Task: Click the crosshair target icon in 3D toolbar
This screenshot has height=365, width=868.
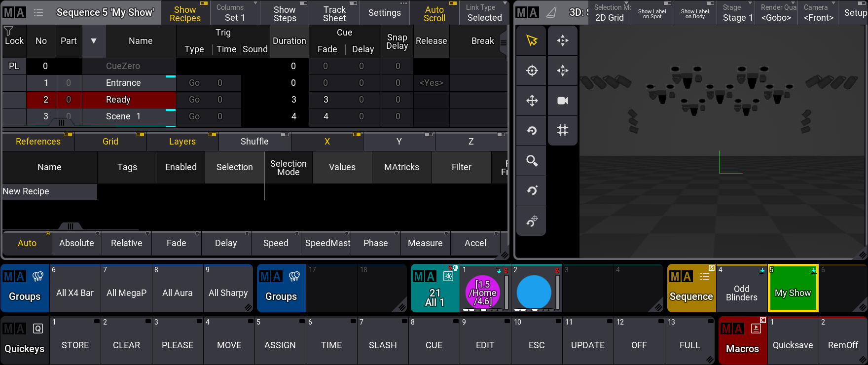Action: point(532,71)
